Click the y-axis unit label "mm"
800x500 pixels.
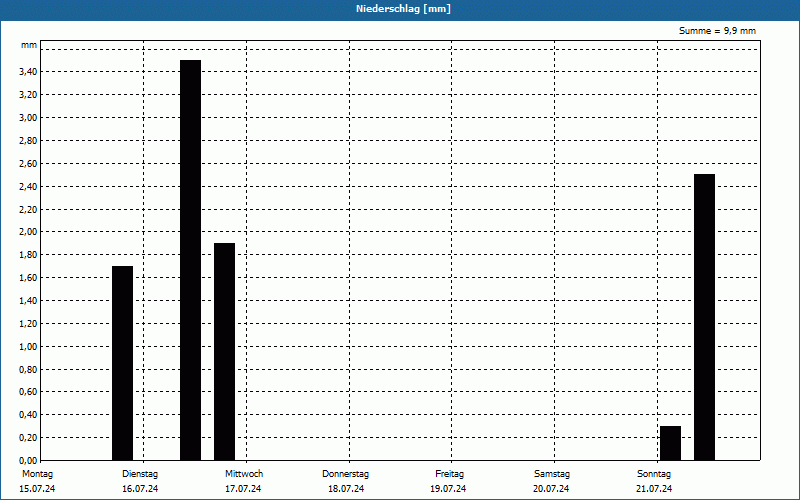coord(29,45)
